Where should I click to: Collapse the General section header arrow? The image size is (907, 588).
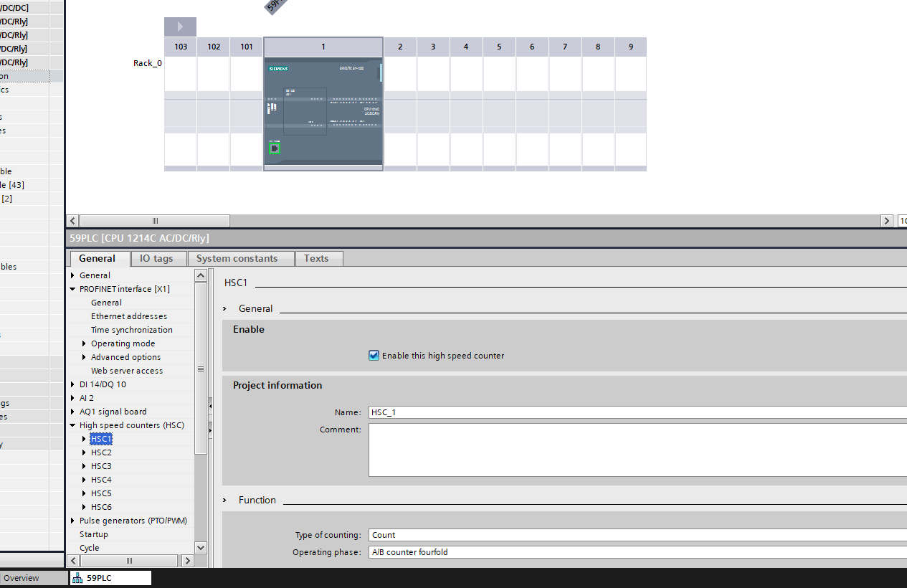coord(224,308)
